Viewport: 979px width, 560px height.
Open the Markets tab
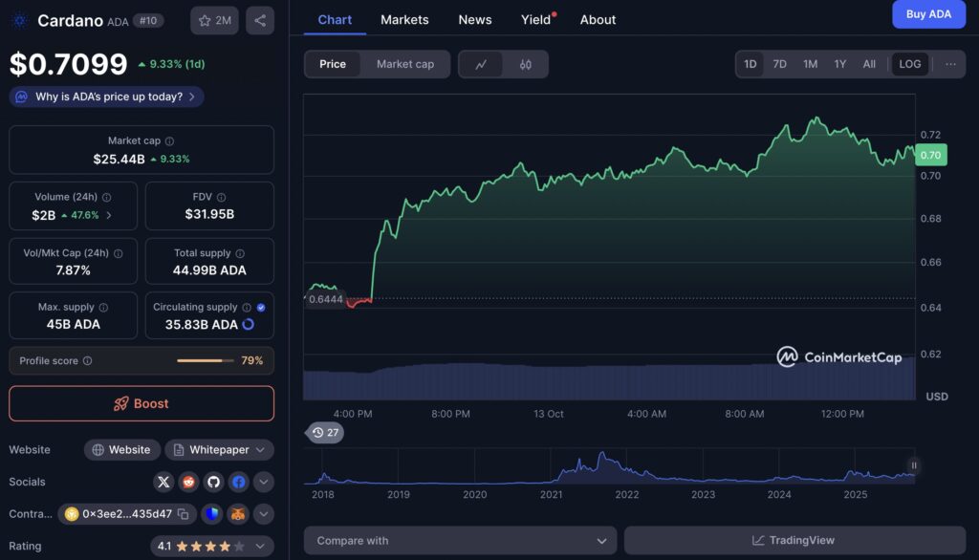click(404, 20)
